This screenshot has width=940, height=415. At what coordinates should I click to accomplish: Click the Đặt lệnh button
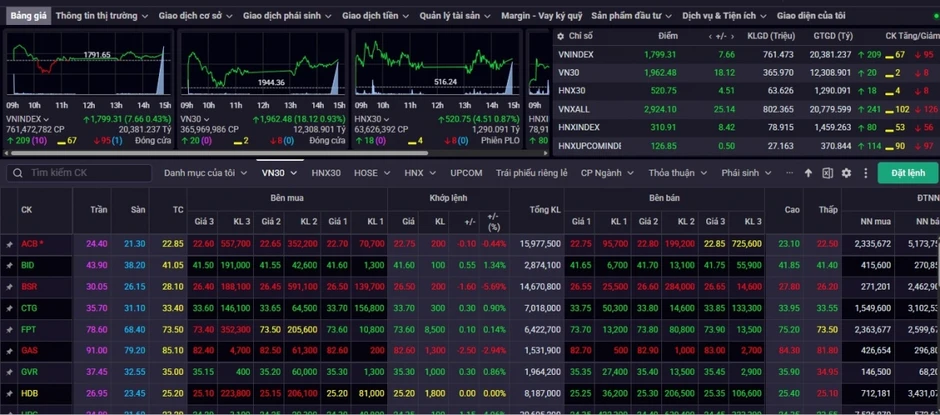point(908,173)
